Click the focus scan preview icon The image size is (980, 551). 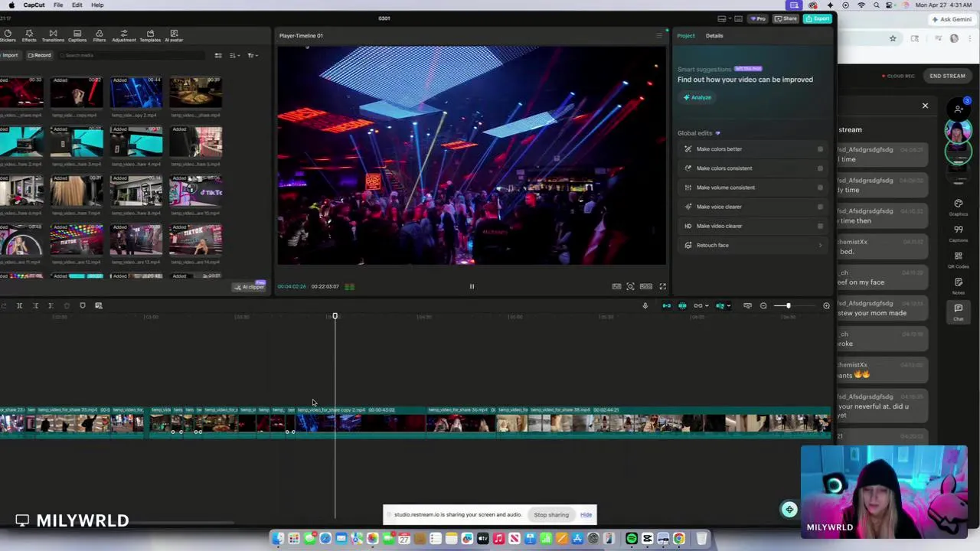tap(630, 286)
